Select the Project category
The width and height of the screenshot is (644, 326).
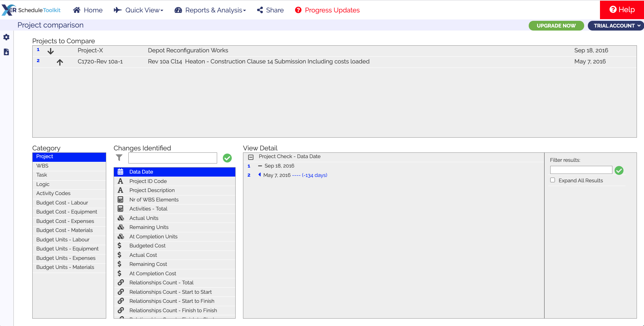pyautogui.click(x=69, y=157)
